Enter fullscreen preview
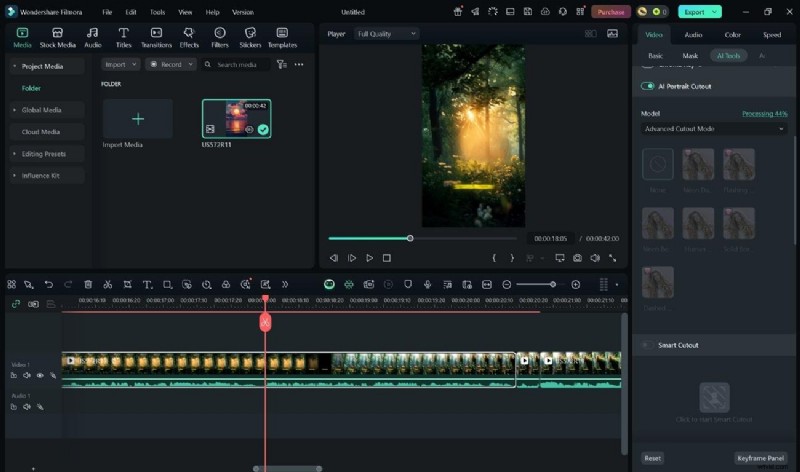This screenshot has height=472, width=800. pyautogui.click(x=613, y=258)
